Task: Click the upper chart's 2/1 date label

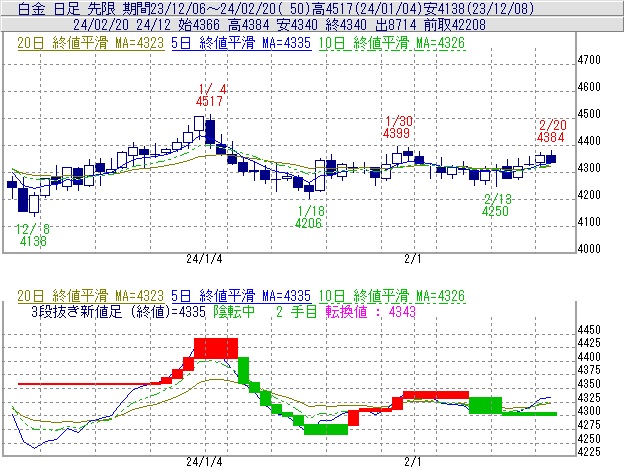Action: click(x=413, y=259)
